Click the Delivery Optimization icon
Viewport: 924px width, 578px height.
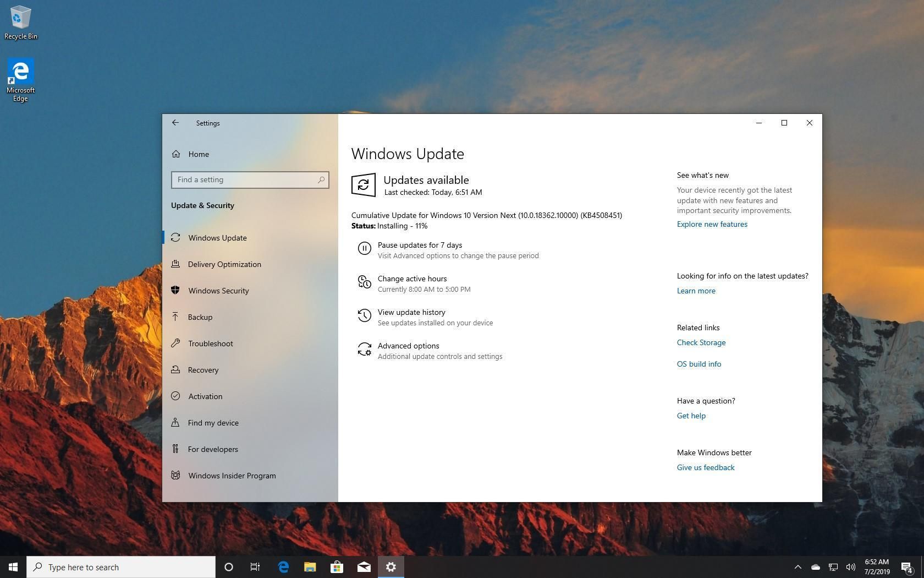click(x=175, y=264)
